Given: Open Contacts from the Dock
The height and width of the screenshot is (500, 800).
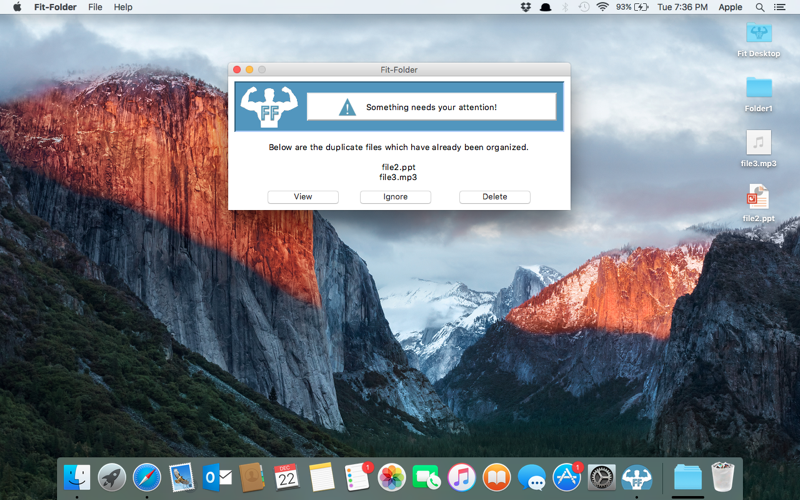Looking at the screenshot, I should [252, 478].
